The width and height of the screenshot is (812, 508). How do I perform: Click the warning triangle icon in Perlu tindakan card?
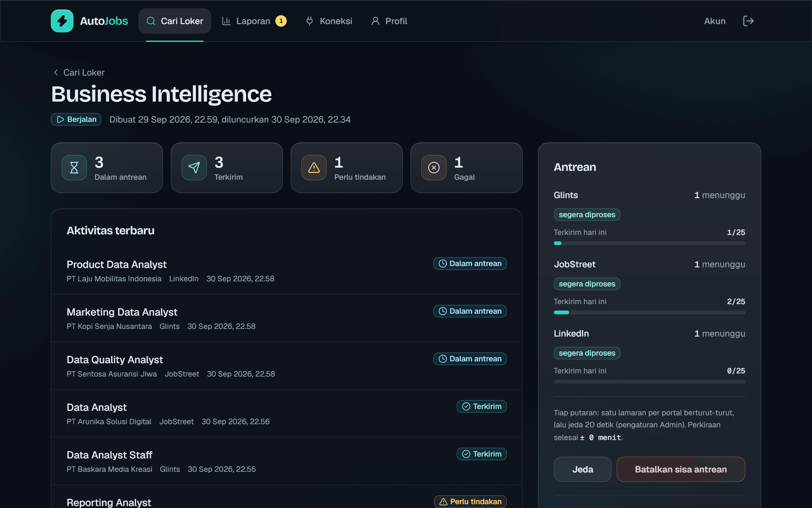[314, 167]
